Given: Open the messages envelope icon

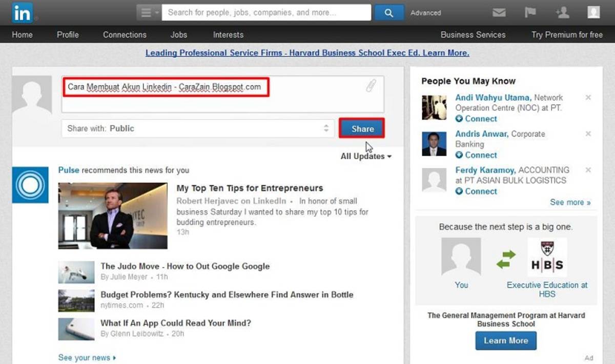Looking at the screenshot, I should (499, 13).
